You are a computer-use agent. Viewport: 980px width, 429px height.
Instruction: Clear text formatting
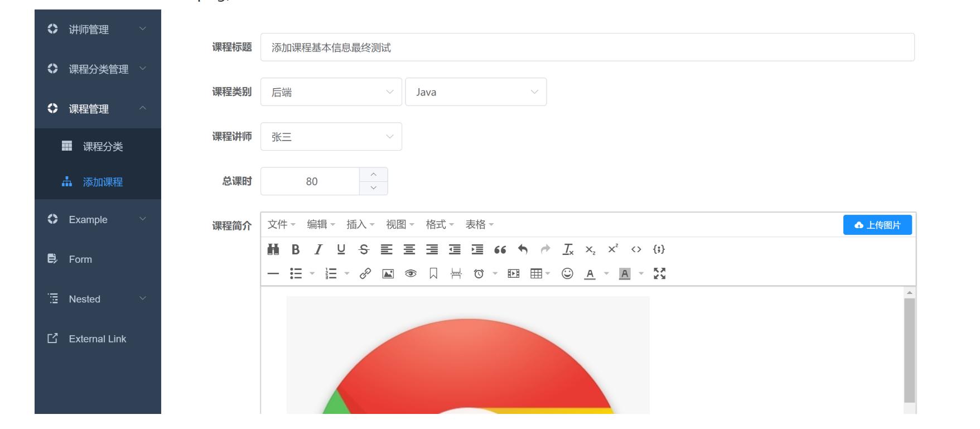[x=568, y=249]
